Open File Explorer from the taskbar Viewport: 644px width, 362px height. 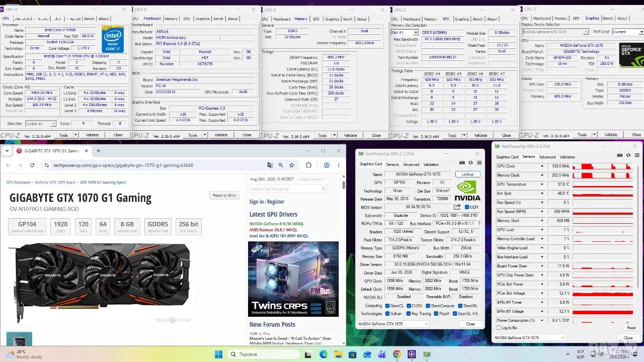click(338, 354)
